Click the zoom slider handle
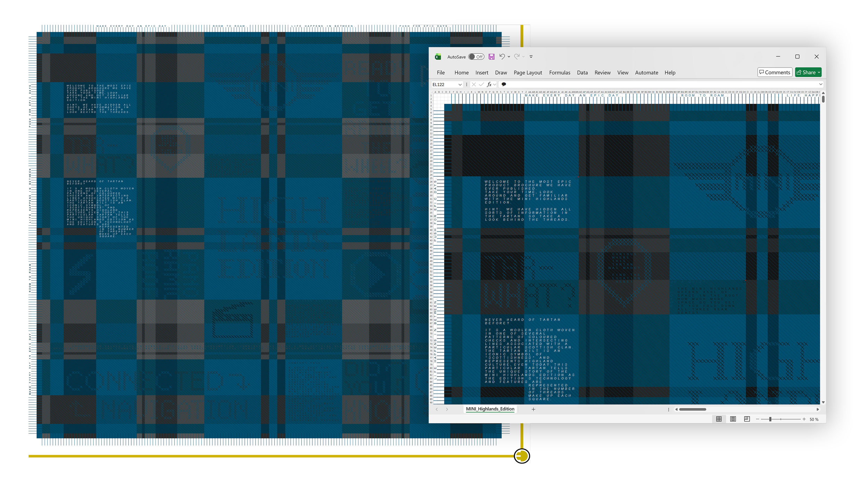The height and width of the screenshot is (488, 868). 770,419
